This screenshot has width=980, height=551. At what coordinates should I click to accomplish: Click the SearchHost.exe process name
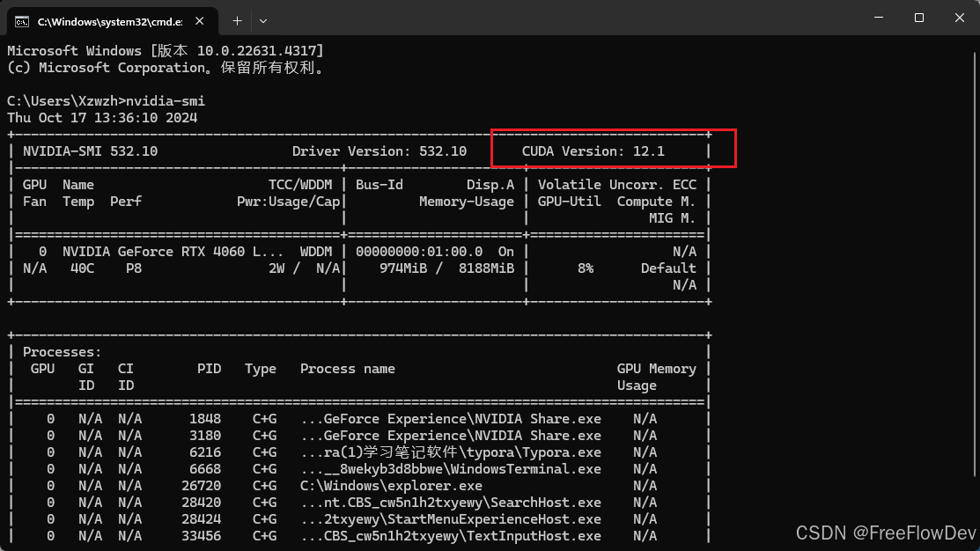[451, 503]
